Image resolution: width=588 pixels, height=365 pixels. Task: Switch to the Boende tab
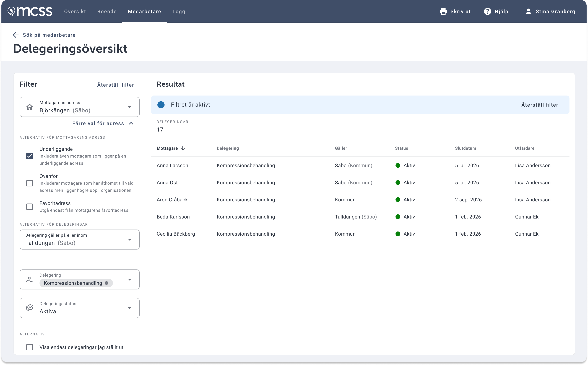click(107, 11)
